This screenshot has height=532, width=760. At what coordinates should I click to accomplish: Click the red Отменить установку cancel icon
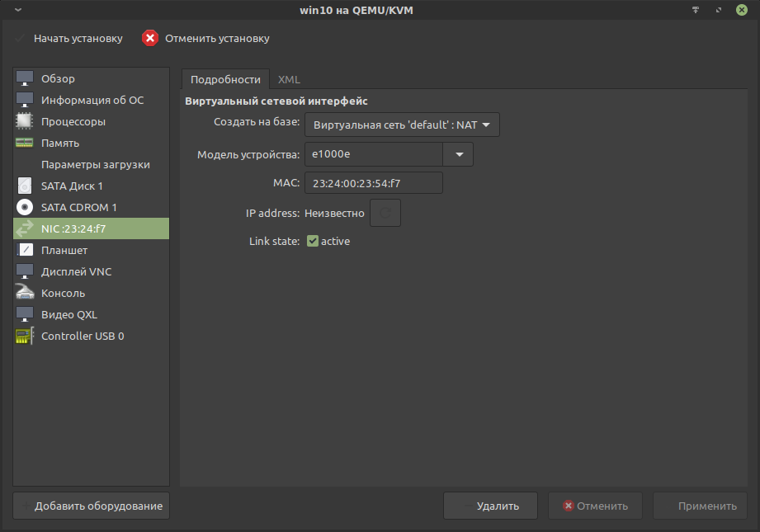[149, 39]
